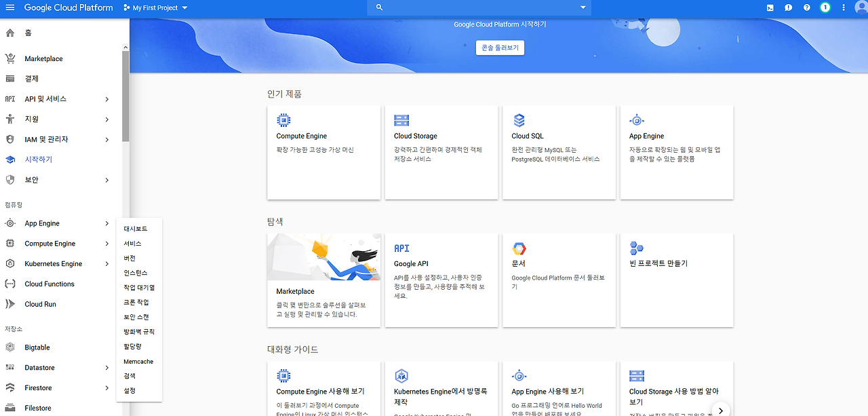
Task: Expand the API 및 서비스 submenu chevron
Action: [107, 99]
